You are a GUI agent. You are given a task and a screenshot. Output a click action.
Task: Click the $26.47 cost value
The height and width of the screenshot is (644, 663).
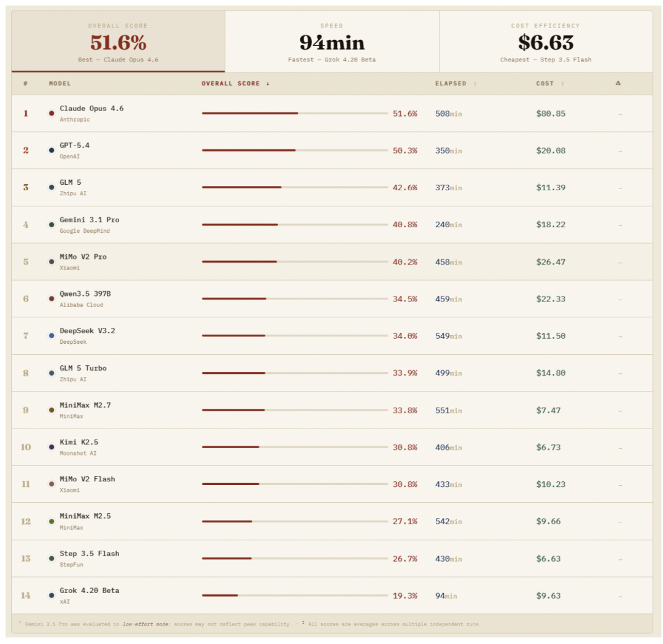pyautogui.click(x=551, y=262)
